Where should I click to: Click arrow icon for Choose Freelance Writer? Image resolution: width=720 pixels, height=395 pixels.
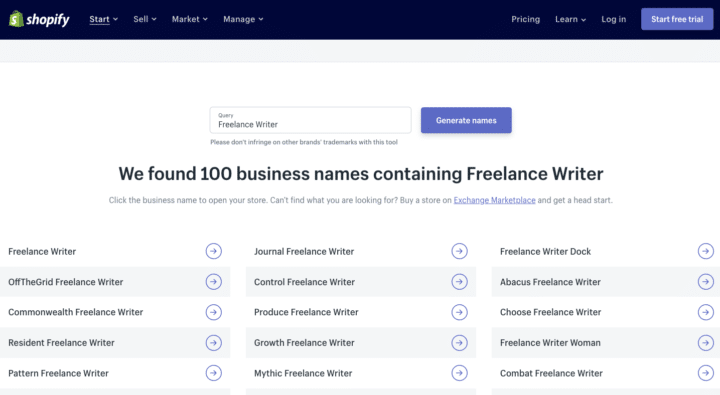706,312
